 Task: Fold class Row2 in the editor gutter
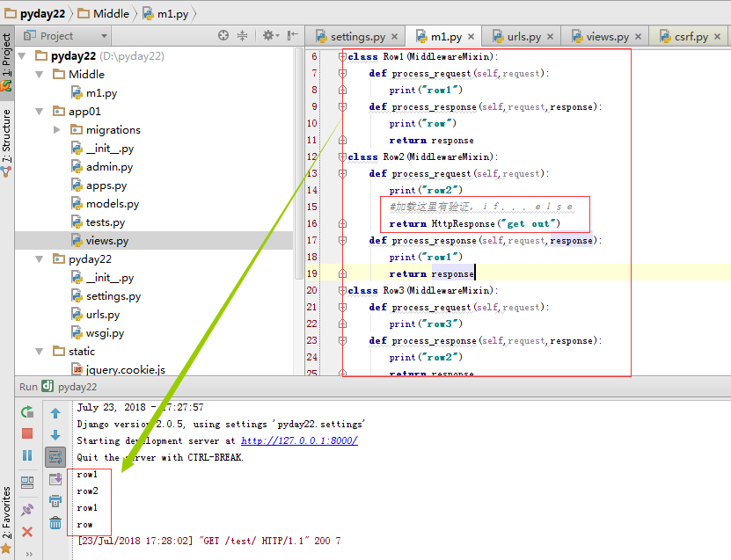(x=342, y=156)
